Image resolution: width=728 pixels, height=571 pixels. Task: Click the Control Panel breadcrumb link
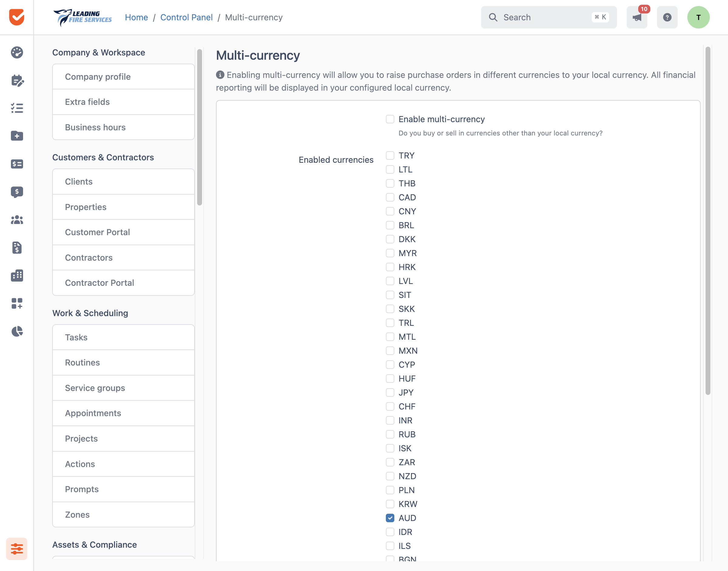pos(186,17)
